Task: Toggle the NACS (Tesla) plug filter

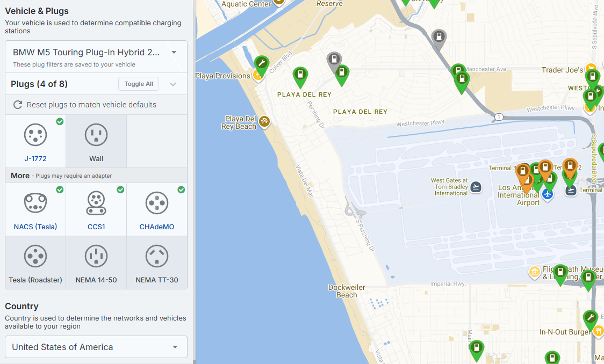Action: coord(35,209)
